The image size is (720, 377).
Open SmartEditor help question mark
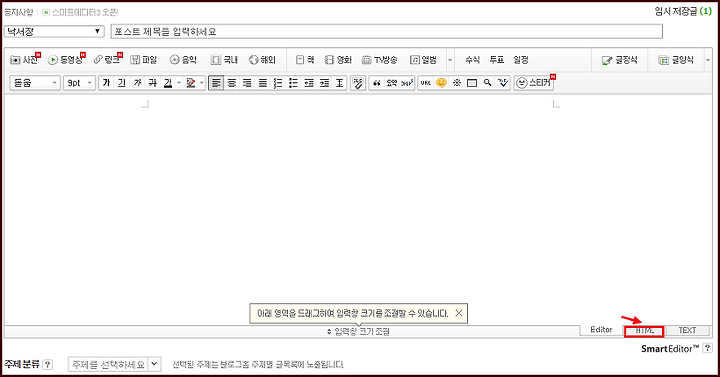708,348
